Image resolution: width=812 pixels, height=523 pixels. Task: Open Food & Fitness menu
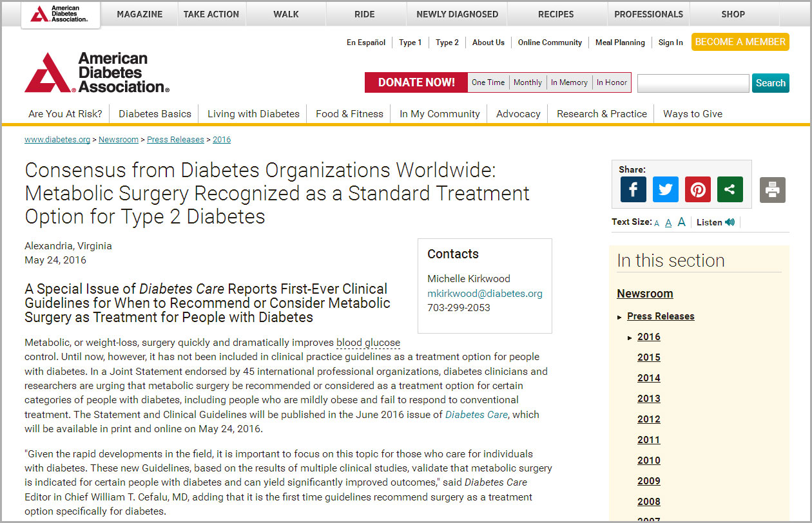(349, 113)
